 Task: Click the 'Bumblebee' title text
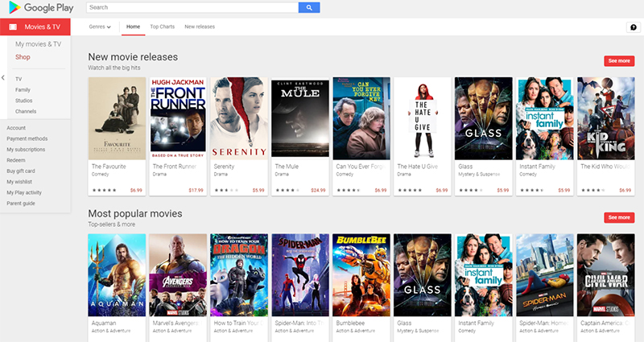[x=350, y=323]
